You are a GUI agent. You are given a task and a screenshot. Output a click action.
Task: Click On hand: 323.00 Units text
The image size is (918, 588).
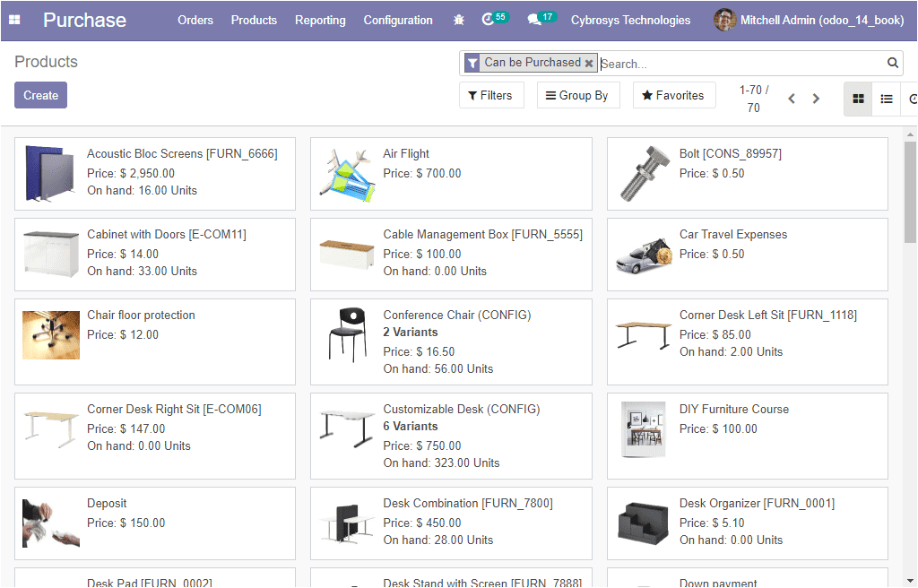441,463
